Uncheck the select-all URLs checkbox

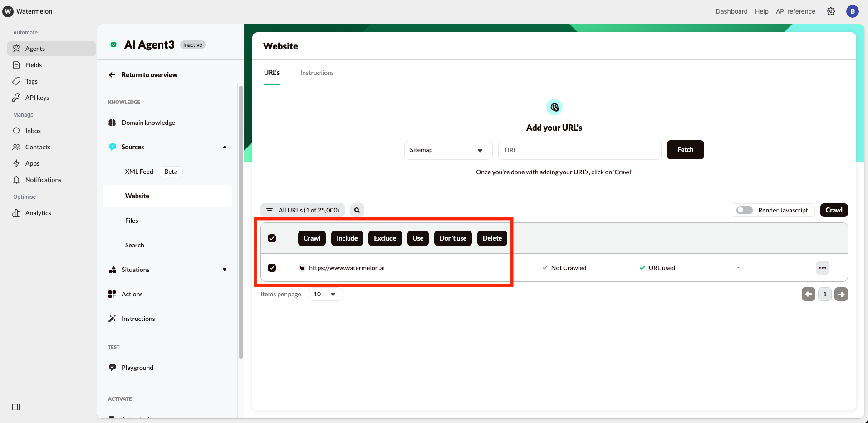272,238
